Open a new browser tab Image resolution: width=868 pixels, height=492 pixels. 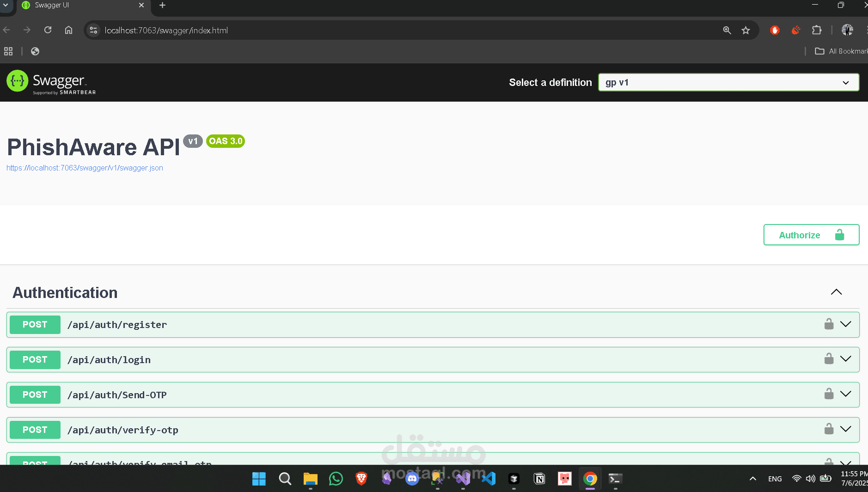click(x=162, y=5)
